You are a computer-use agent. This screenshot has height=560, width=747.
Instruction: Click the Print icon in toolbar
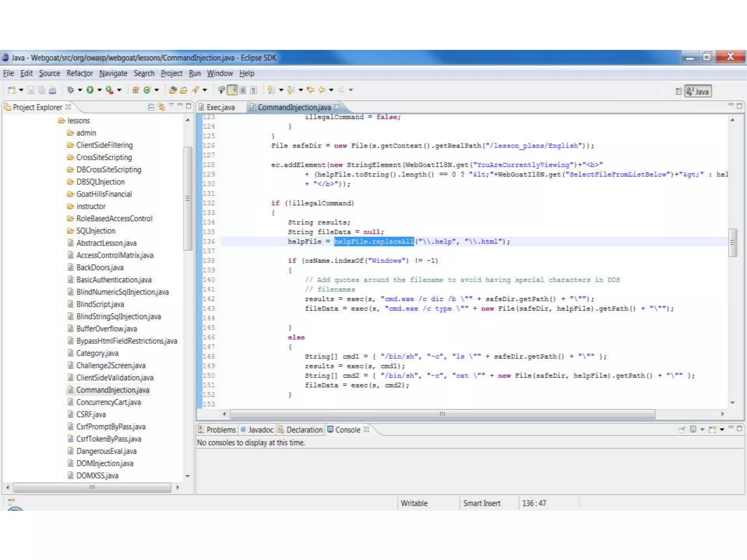53,90
